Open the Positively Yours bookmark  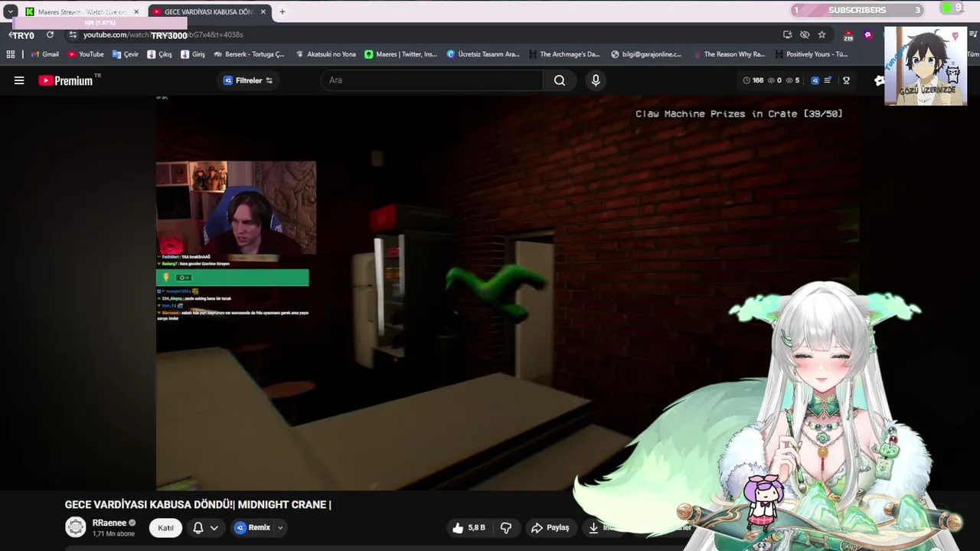811,54
